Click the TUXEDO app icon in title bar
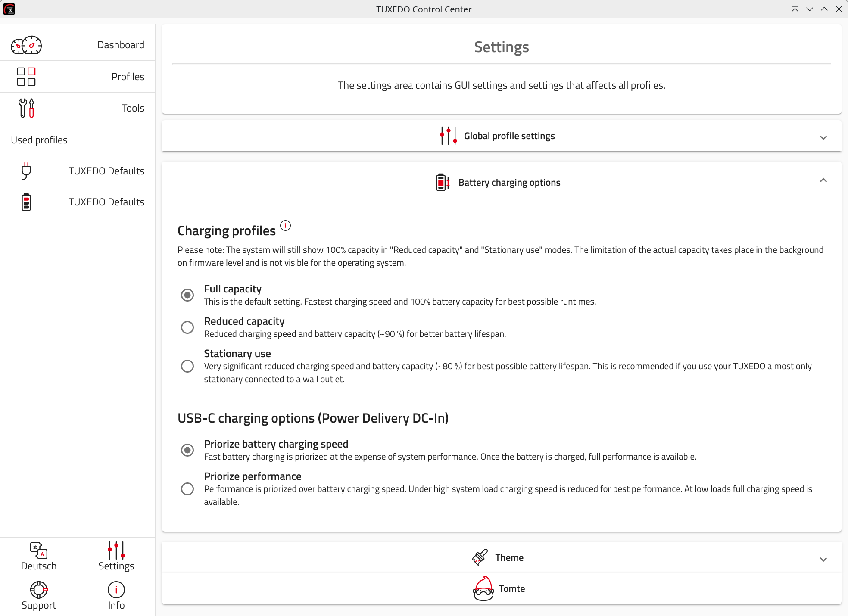The image size is (848, 616). pos(9,9)
